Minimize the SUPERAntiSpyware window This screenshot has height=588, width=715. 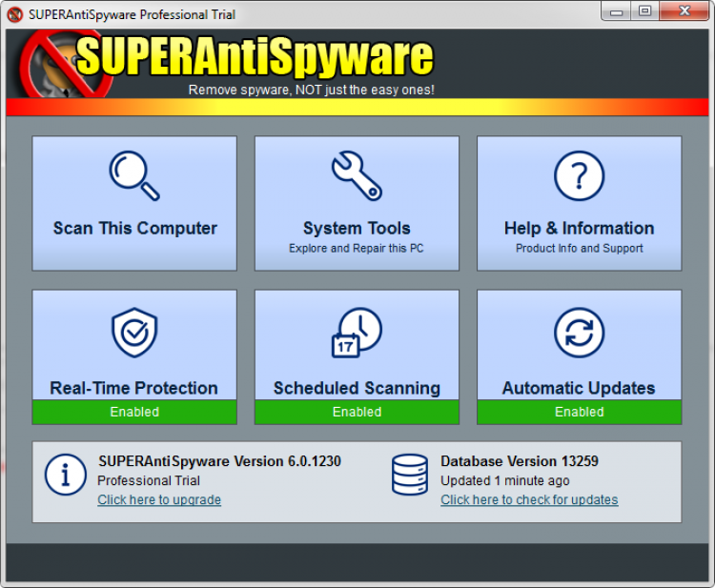click(x=616, y=11)
